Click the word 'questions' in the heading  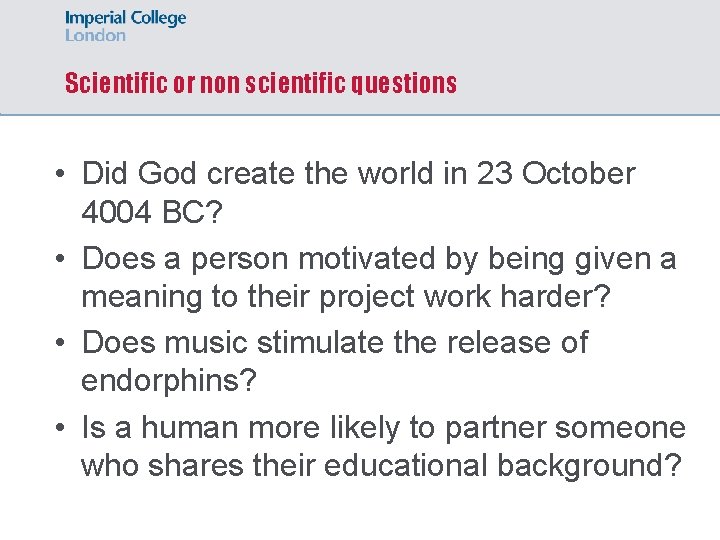404,84
